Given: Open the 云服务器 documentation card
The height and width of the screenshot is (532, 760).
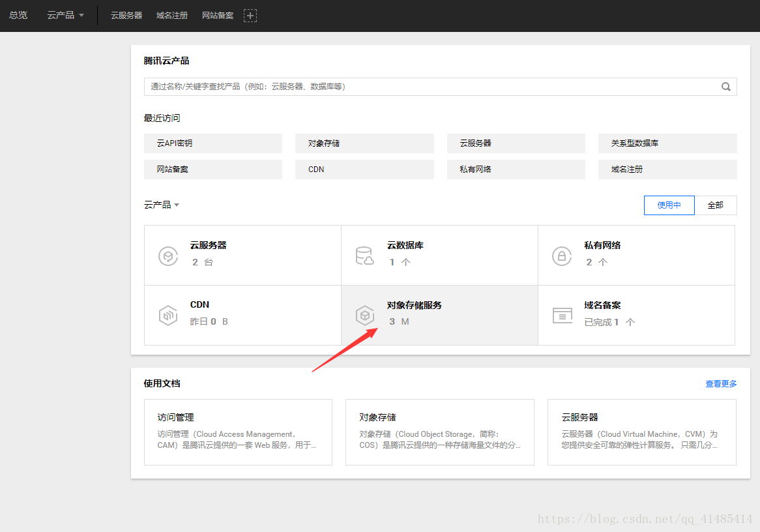Looking at the screenshot, I should pyautogui.click(x=642, y=432).
